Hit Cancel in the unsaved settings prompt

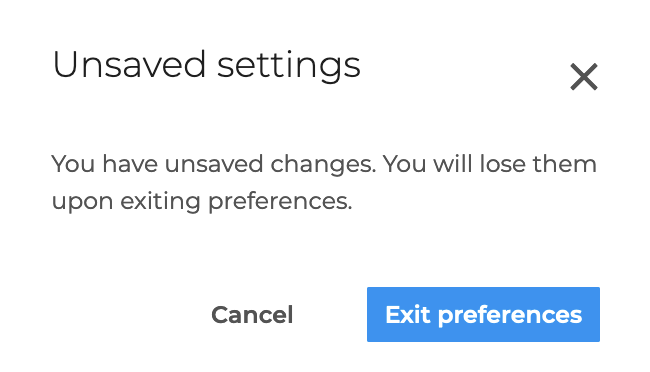tap(252, 315)
